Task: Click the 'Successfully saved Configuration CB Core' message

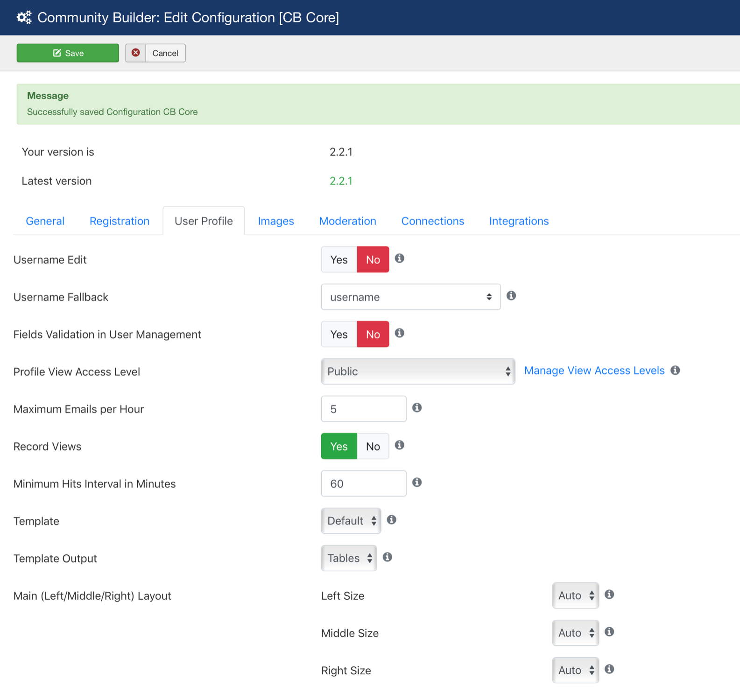Action: coord(113,112)
